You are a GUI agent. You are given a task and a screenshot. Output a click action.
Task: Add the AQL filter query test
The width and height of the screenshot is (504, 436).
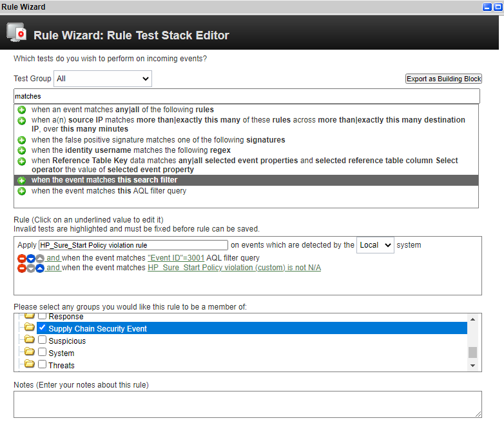pos(21,191)
